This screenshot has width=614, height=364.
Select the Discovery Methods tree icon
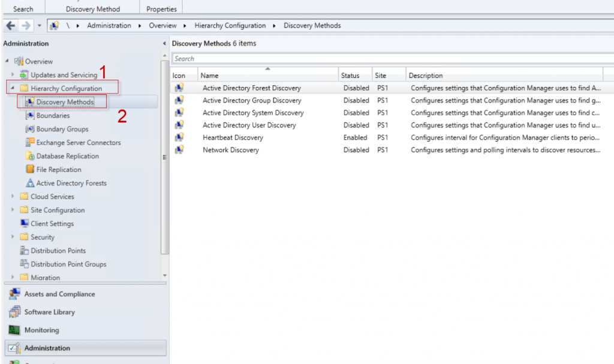(x=30, y=102)
